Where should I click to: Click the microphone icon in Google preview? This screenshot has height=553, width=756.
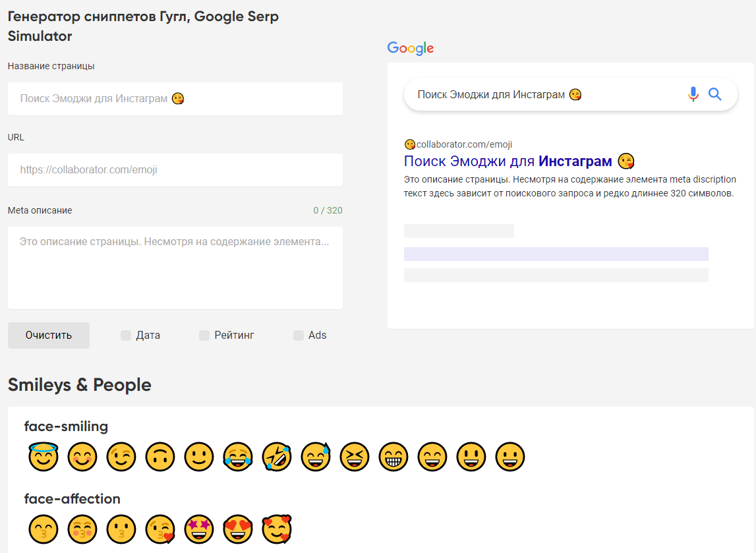693,94
